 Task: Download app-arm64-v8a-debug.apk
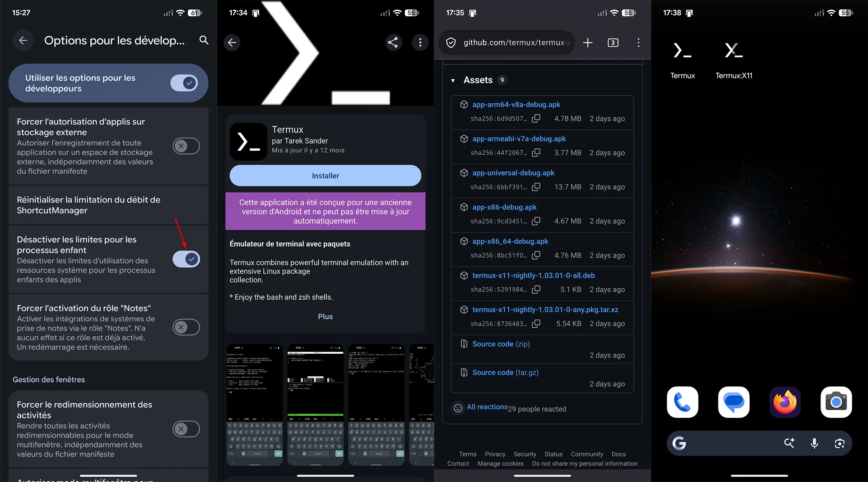tap(516, 105)
